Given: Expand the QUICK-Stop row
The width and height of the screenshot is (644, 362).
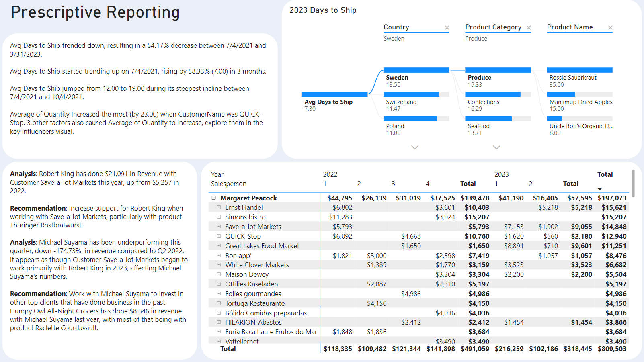Looking at the screenshot, I should (x=219, y=236).
